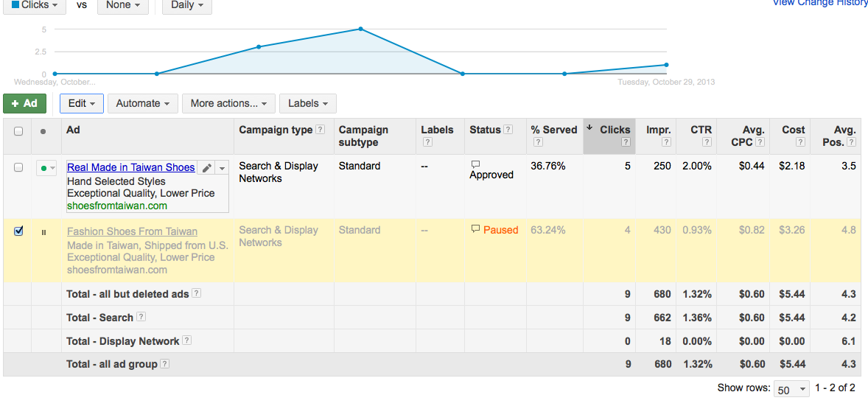This screenshot has width=868, height=420.
Task: Click speech bubble icon beside Paused status
Action: [475, 229]
